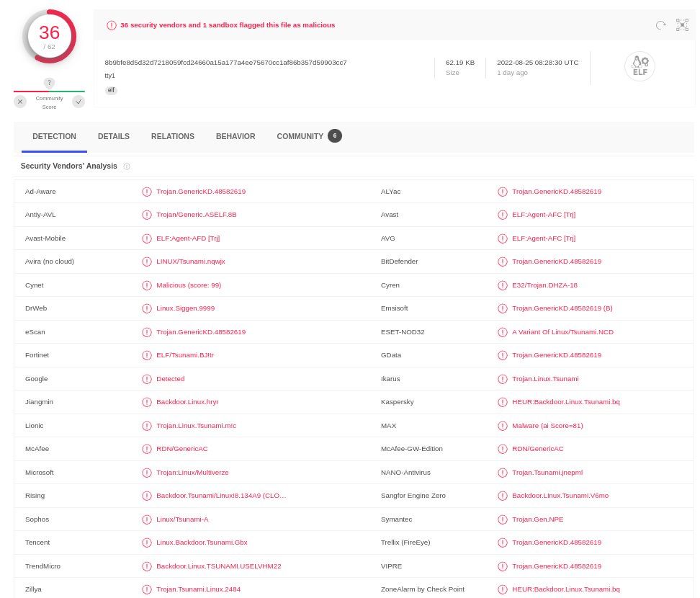Select the BEHAVIOR tab

pyautogui.click(x=235, y=136)
